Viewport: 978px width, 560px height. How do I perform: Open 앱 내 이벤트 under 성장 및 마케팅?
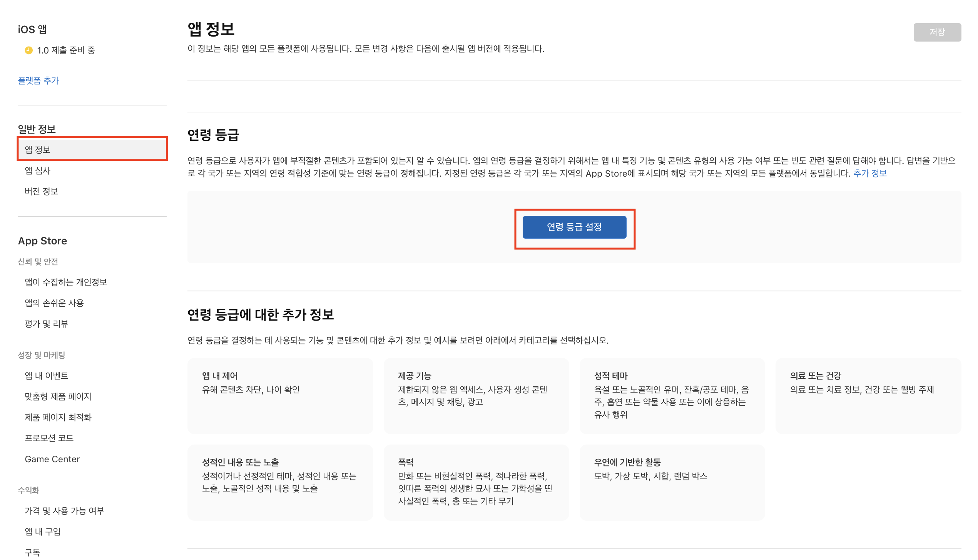(47, 375)
